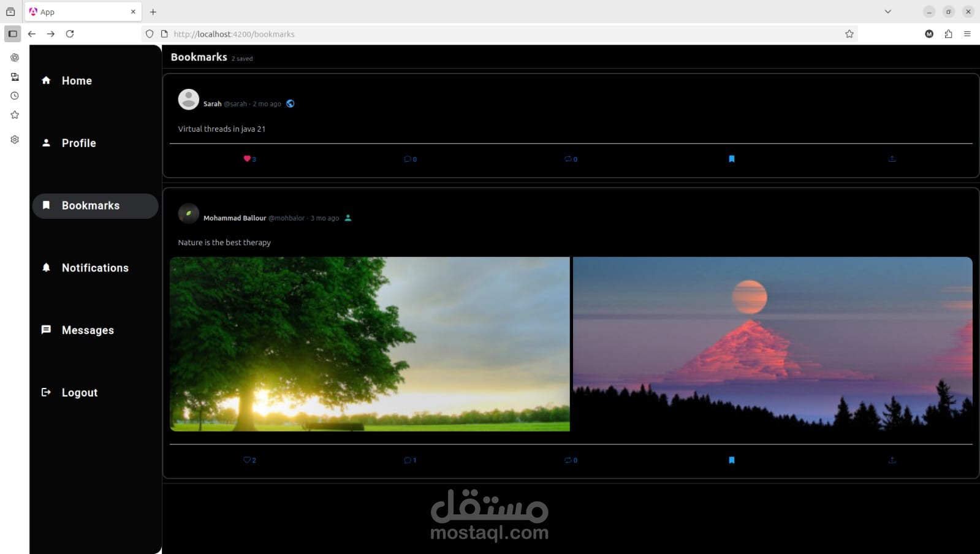This screenshot has height=554, width=980.
Task: Click the '2 saved' count label
Action: click(242, 59)
